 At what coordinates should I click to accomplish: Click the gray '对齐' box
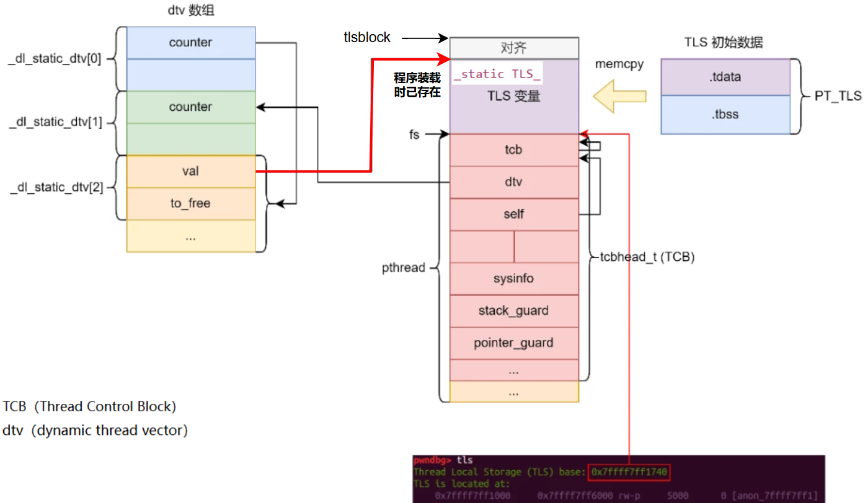[x=514, y=48]
